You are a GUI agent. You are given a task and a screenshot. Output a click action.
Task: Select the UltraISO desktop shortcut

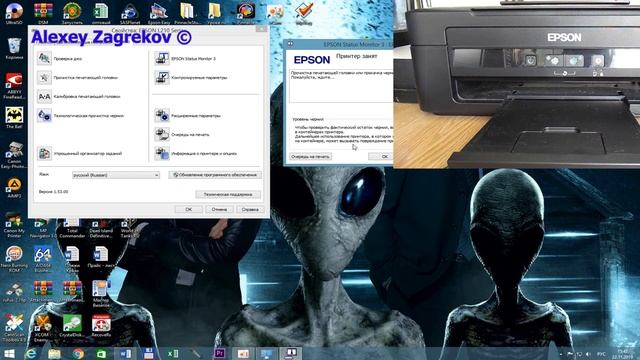(14, 13)
